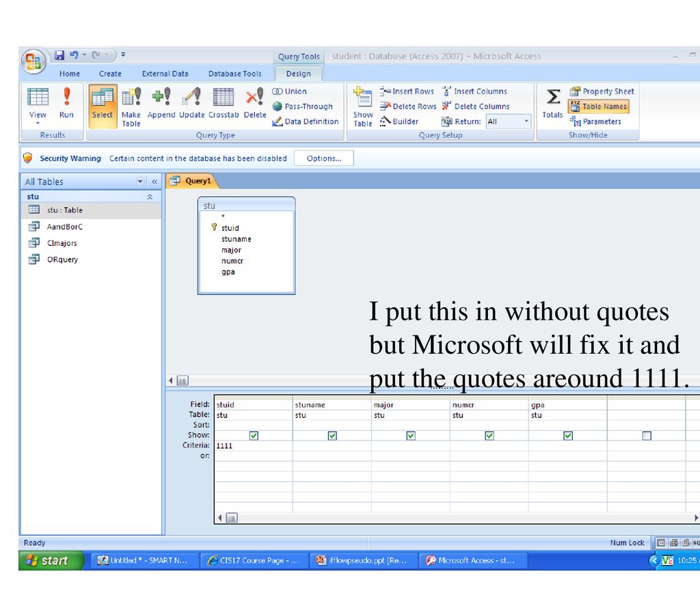Viewport: 700px width, 597px height.
Task: Click the design grid horizontal scrollbar thumb
Action: (x=232, y=518)
